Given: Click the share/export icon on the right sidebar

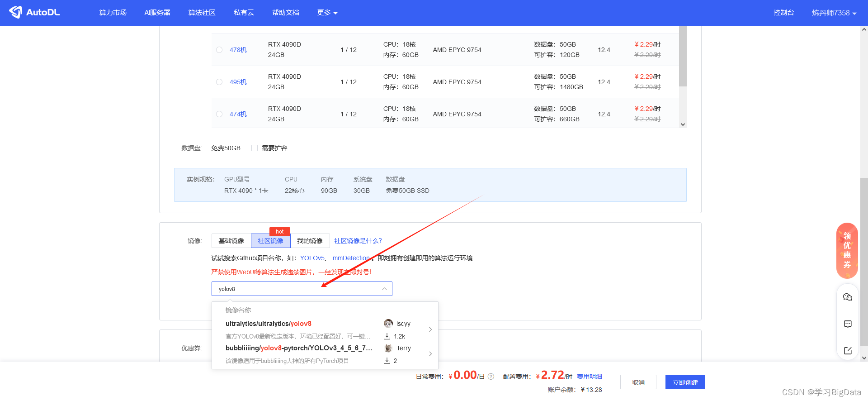Looking at the screenshot, I should pos(848,350).
